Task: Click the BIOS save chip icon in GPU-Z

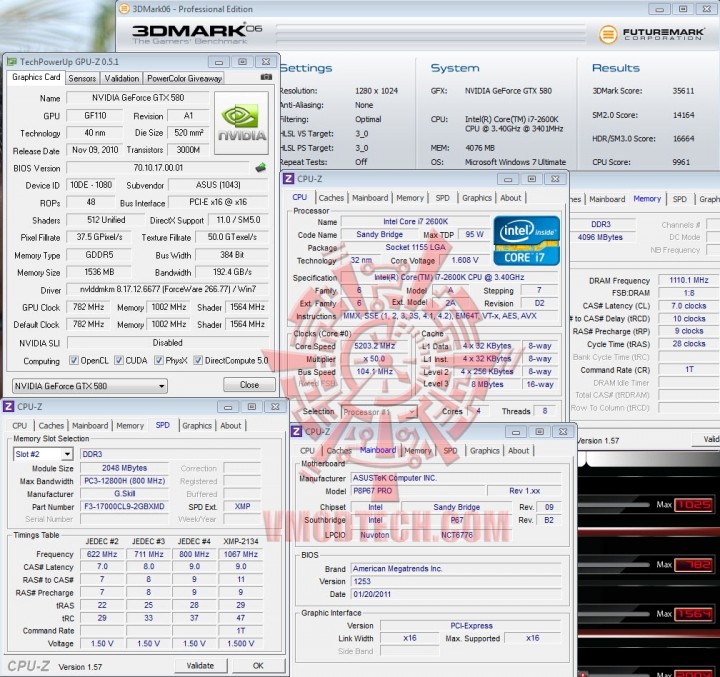Action: click(x=260, y=168)
